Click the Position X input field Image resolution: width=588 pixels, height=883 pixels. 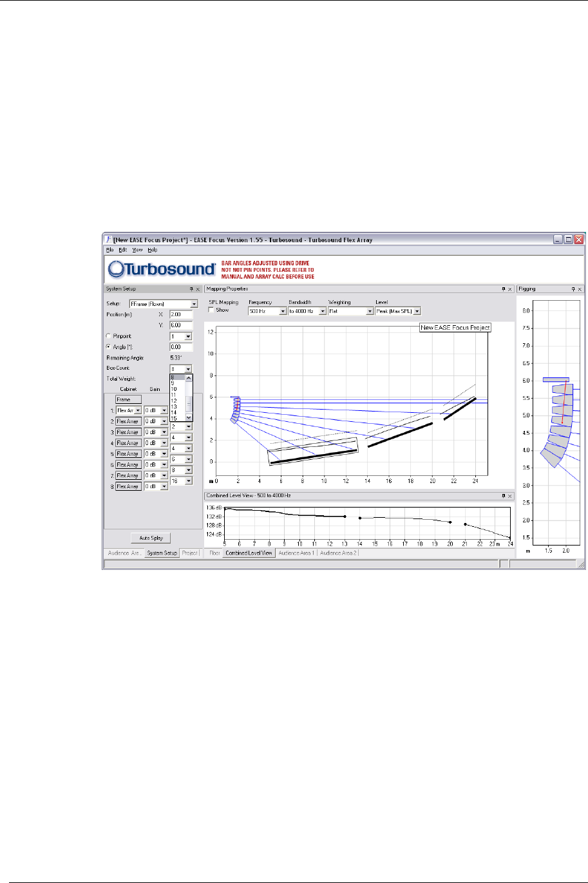[x=181, y=314]
